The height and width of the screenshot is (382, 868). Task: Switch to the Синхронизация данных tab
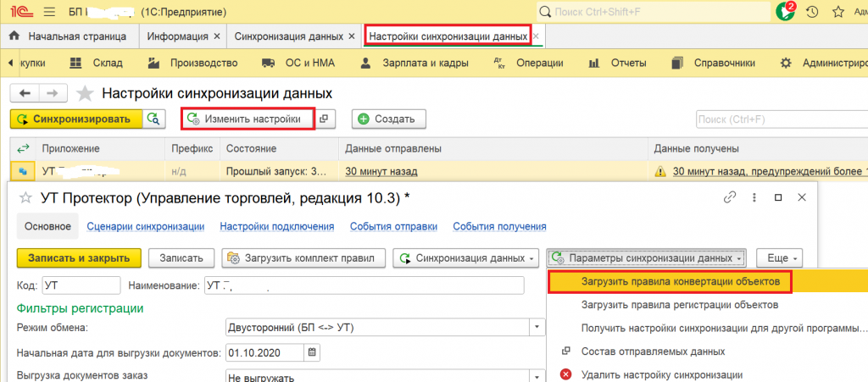pos(288,36)
